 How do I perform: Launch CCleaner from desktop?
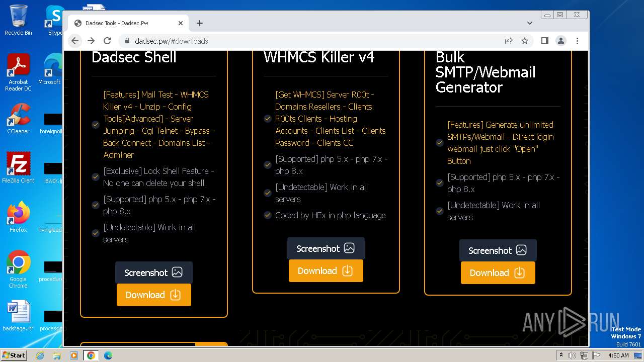click(x=18, y=118)
